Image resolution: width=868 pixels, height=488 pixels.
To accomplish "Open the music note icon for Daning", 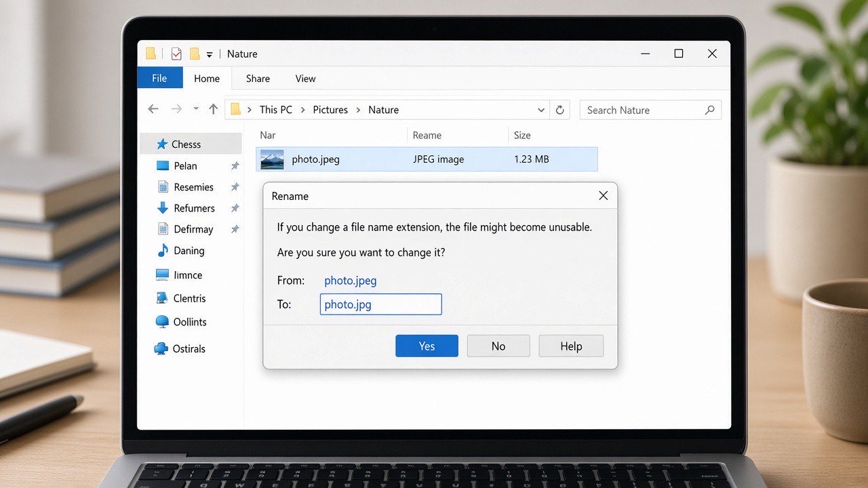I will pyautogui.click(x=163, y=251).
